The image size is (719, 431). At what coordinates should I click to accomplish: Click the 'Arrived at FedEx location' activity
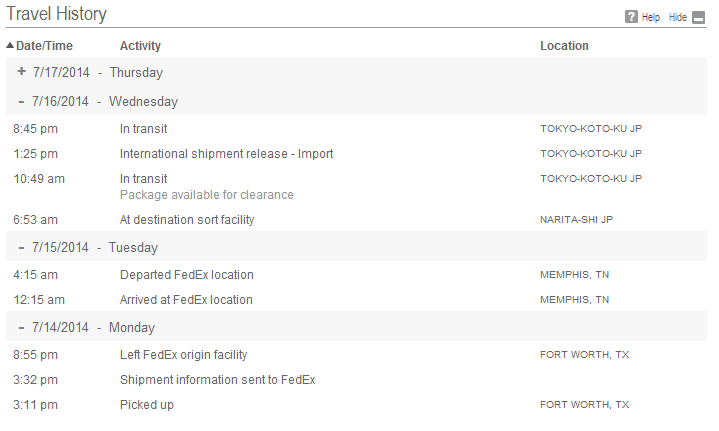186,300
